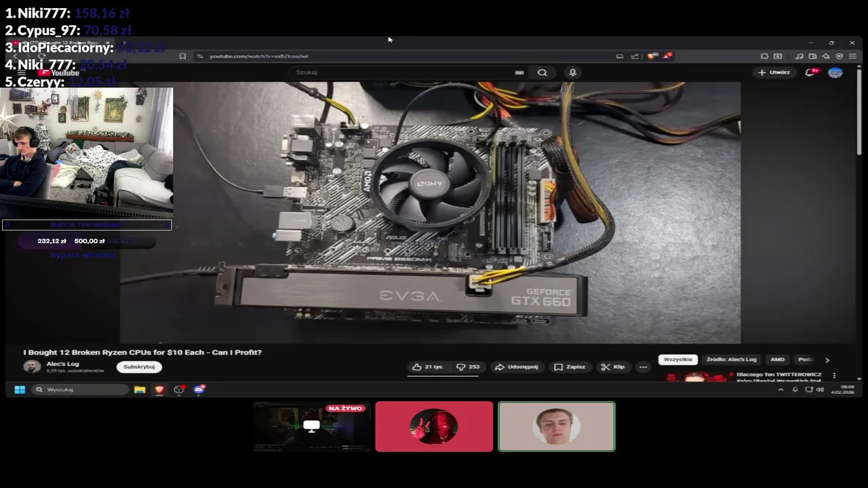
Task: Click the Brave Rewards triangle icon
Action: (x=668, y=56)
